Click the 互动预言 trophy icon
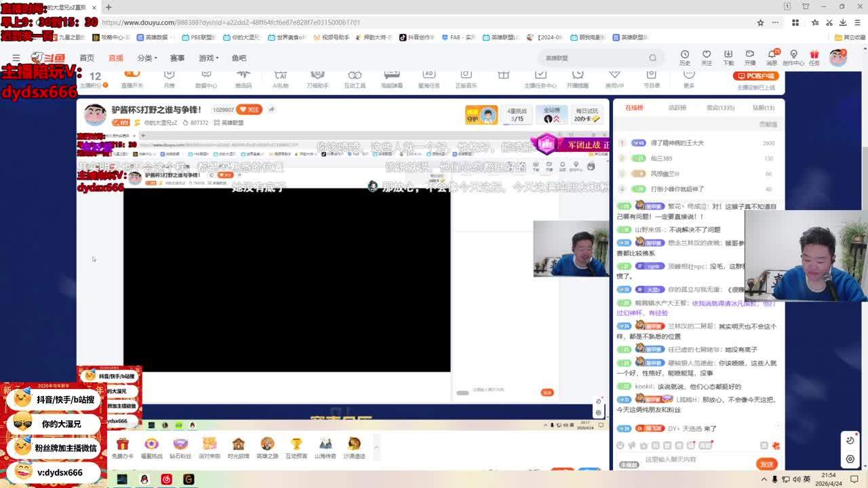Image resolution: width=868 pixels, height=488 pixels. point(296,447)
